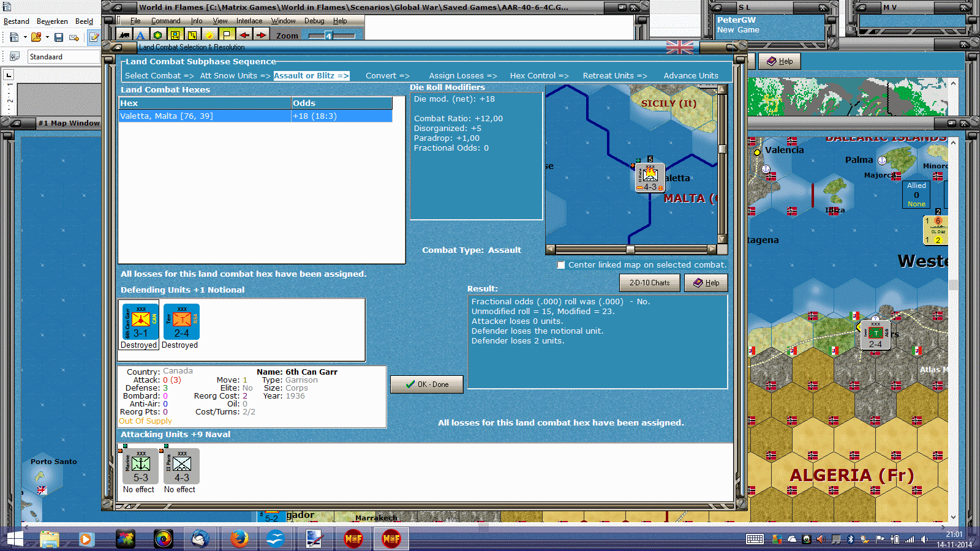Viewport: 980px width, 551px height.
Task: Open Thunderbird from the taskbar
Action: [200, 539]
